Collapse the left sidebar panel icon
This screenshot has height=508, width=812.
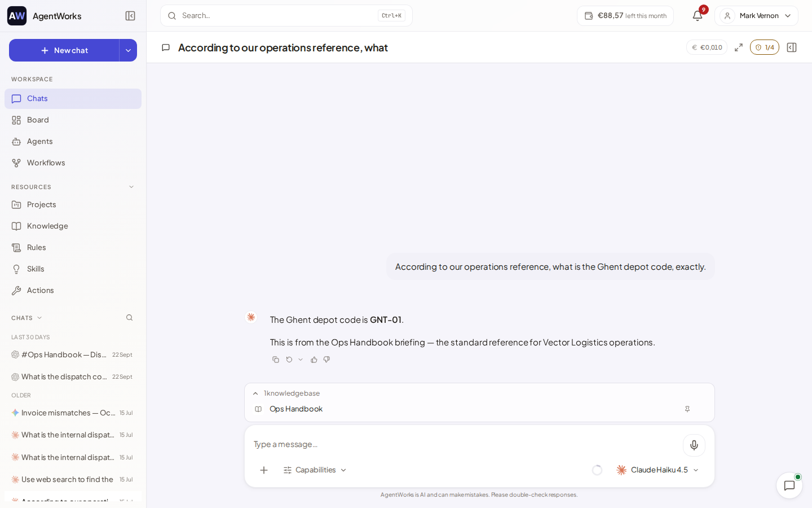click(x=130, y=16)
